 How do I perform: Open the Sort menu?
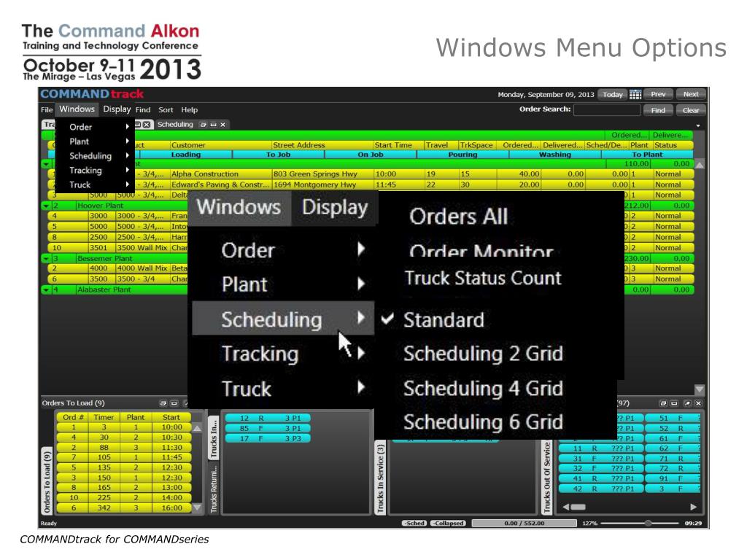coord(166,109)
